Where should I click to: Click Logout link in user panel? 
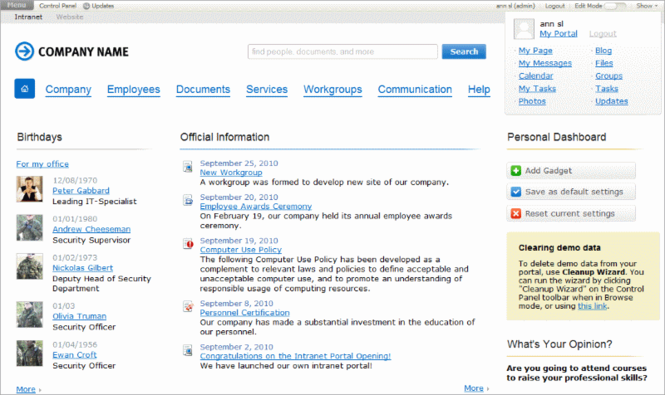click(603, 34)
